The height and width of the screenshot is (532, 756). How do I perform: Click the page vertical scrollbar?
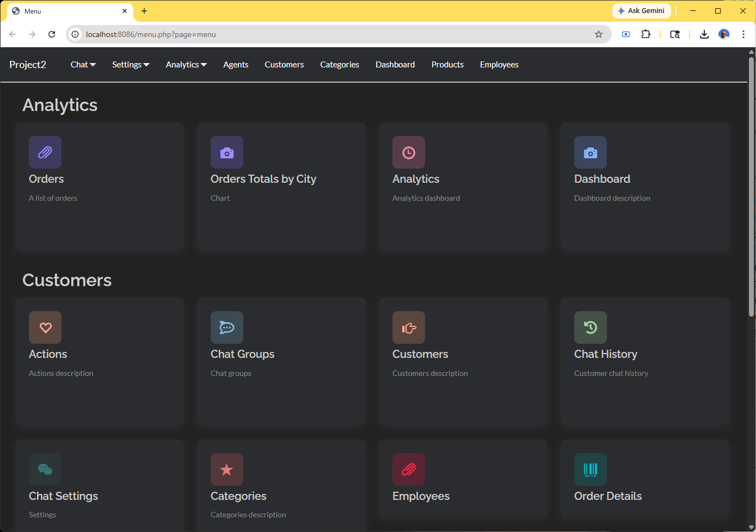click(x=751, y=185)
